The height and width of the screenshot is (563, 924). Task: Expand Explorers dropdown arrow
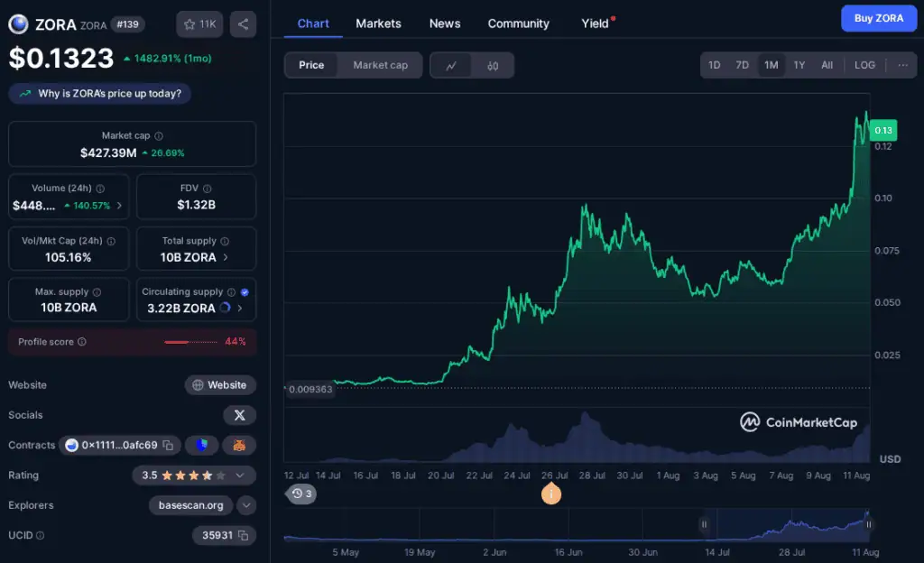click(246, 505)
